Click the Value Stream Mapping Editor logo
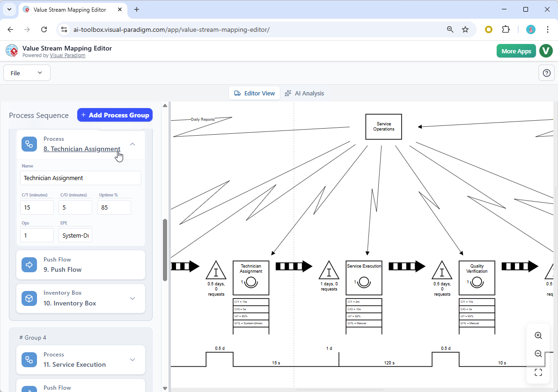This screenshot has width=558, height=392. click(12, 51)
